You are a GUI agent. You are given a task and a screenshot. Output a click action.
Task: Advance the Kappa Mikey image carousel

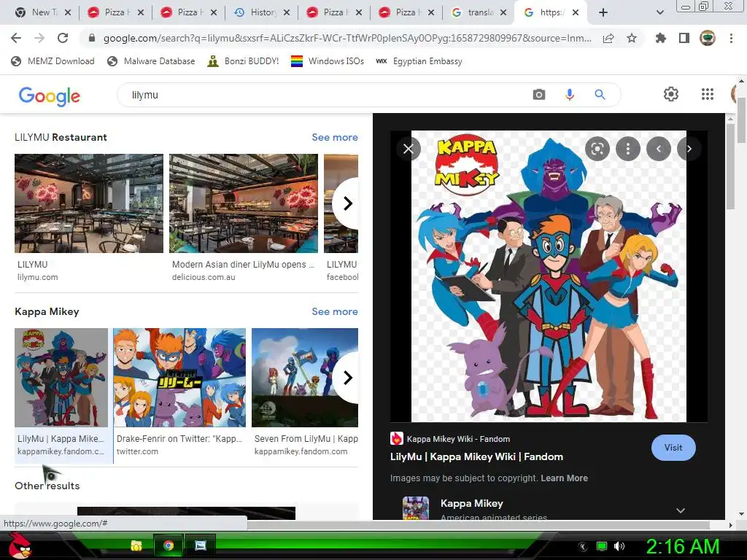point(348,378)
